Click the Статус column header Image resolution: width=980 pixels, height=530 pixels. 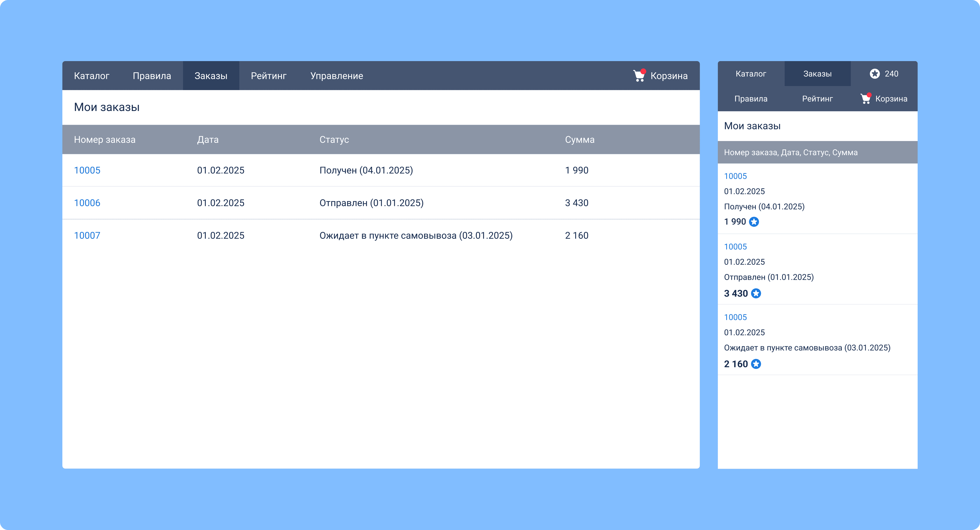[334, 140]
